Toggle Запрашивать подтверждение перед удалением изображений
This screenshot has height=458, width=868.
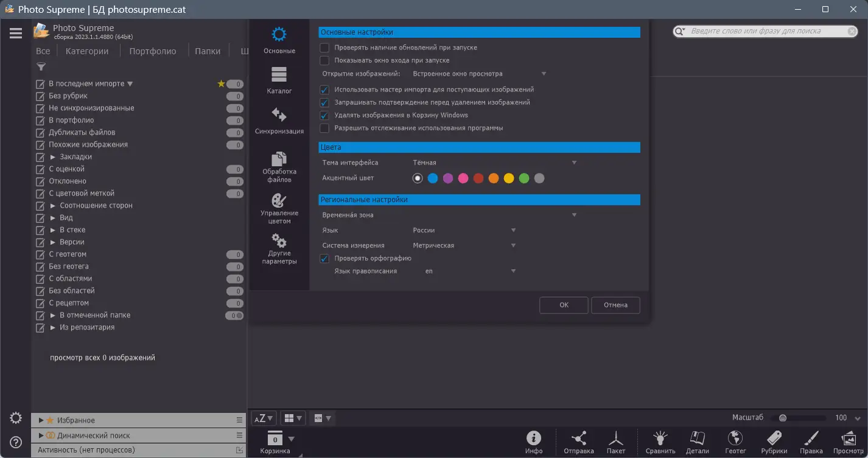tap(324, 102)
